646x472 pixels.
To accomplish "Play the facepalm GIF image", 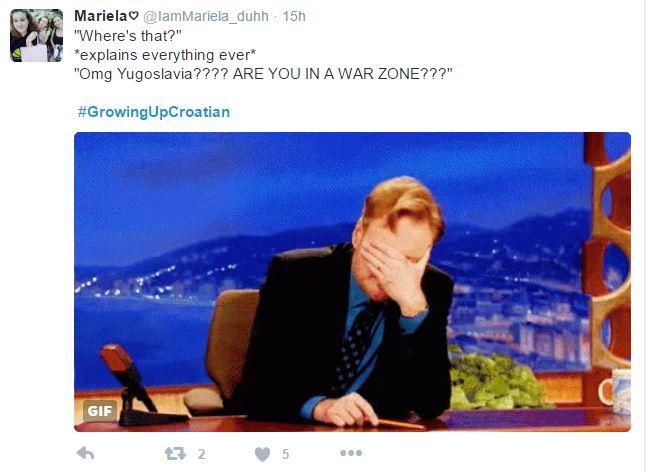I will [352, 282].
